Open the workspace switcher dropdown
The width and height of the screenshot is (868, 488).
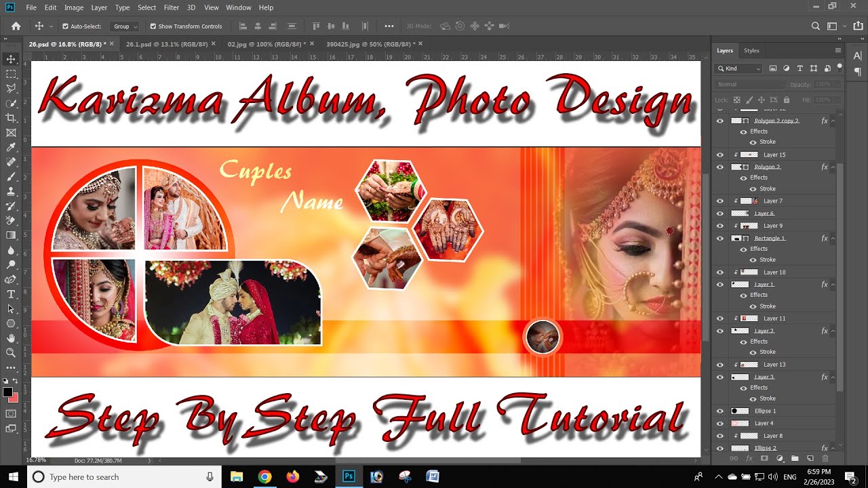pos(835,26)
